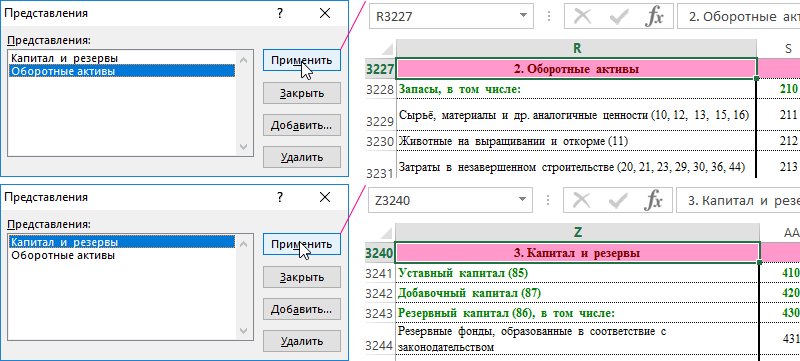Click cell 'Сырьё, материалы и др. аналогичные ценности'
This screenshot has height=361, width=800.
pyautogui.click(x=576, y=115)
